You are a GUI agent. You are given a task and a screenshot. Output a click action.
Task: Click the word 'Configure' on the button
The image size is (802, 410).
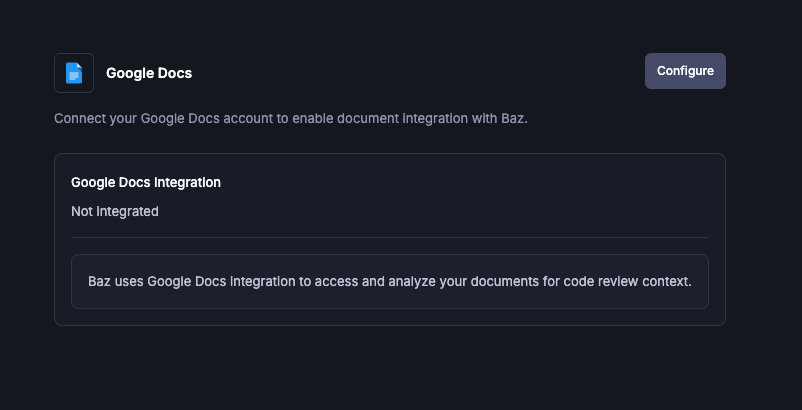pyautogui.click(x=685, y=71)
